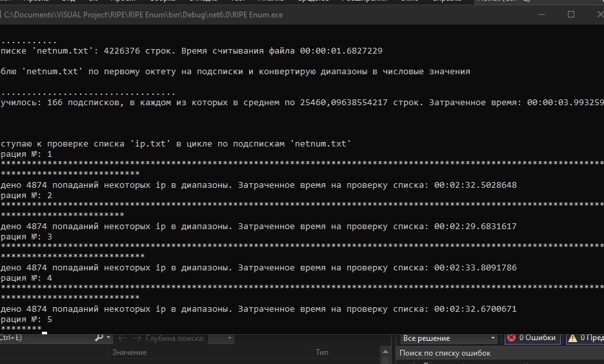Click the Значение column header

point(130,352)
